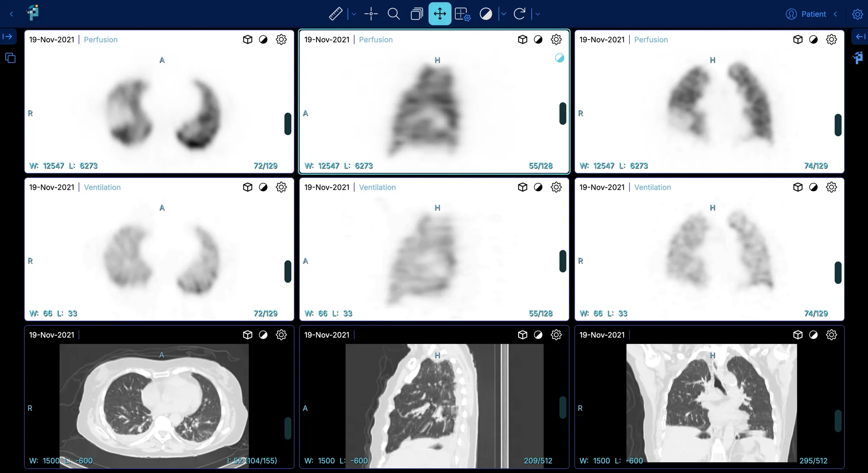
Task: Toggle invert contrast in coronal Ventilation viewport
Action: [x=814, y=187]
